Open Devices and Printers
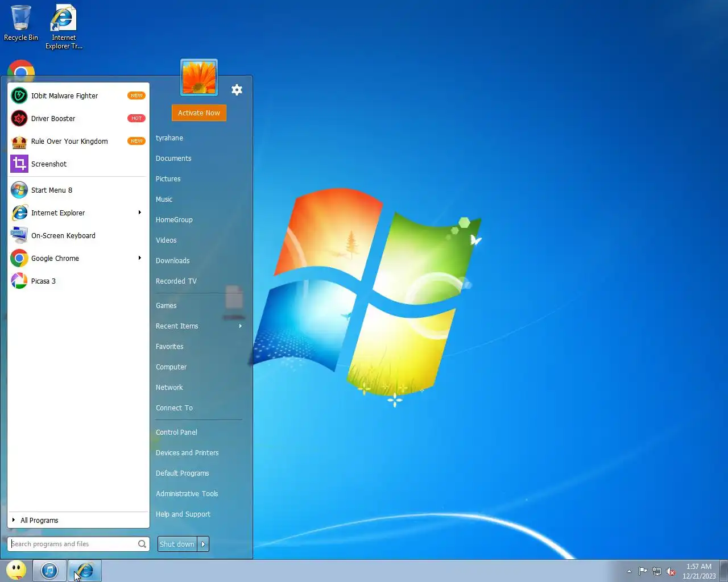728x582 pixels. click(187, 452)
